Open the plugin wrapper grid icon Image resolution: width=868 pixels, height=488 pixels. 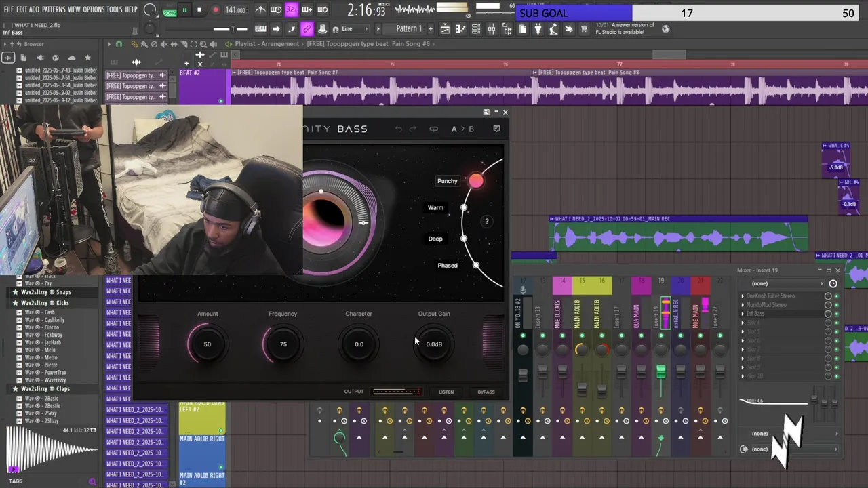tap(486, 112)
